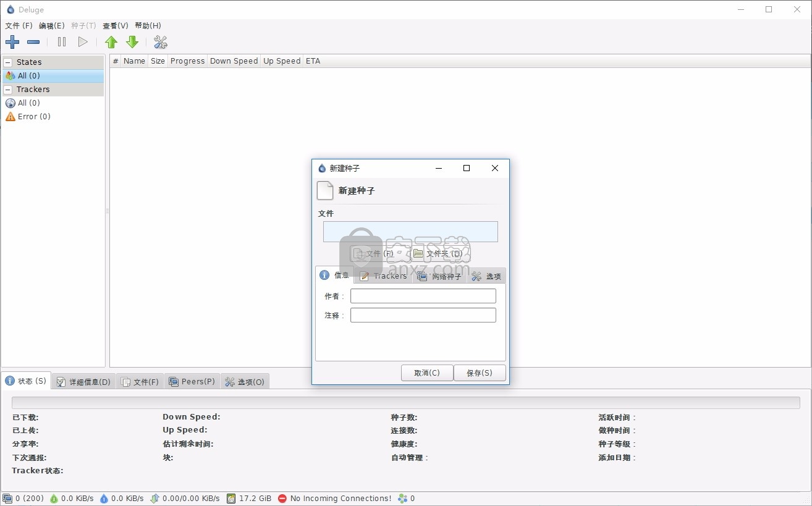This screenshot has width=812, height=506.
Task: Click the Remove torrent minus icon
Action: pyautogui.click(x=33, y=42)
